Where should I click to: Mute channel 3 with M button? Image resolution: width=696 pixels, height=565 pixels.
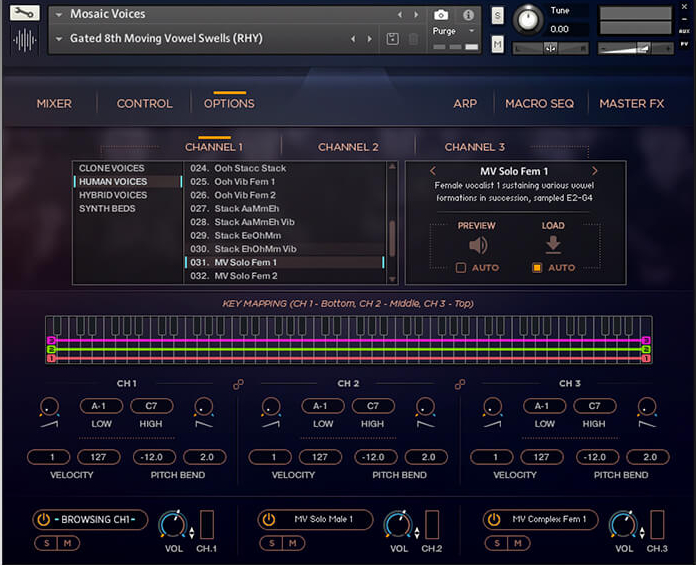[518, 543]
